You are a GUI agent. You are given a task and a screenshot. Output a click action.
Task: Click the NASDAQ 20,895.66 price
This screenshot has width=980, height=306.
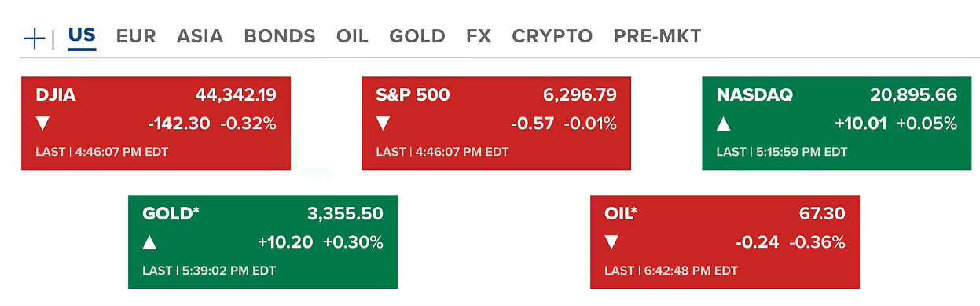[x=913, y=95]
